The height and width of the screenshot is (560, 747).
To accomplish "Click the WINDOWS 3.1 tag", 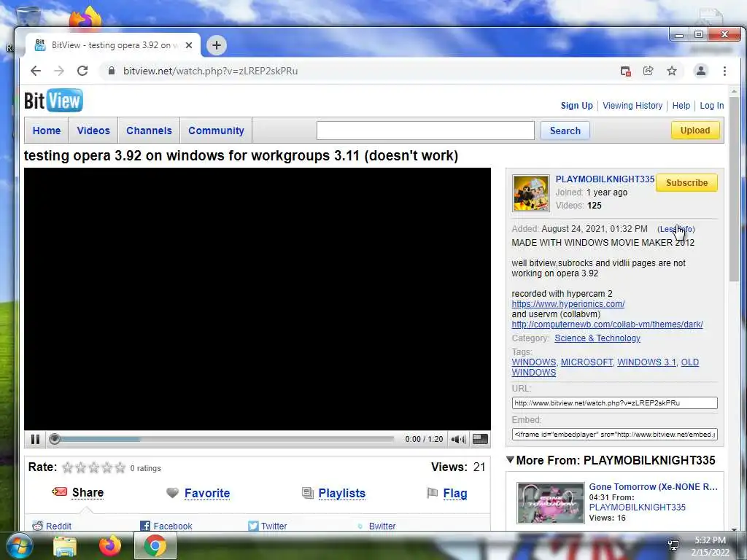I will click(x=646, y=362).
